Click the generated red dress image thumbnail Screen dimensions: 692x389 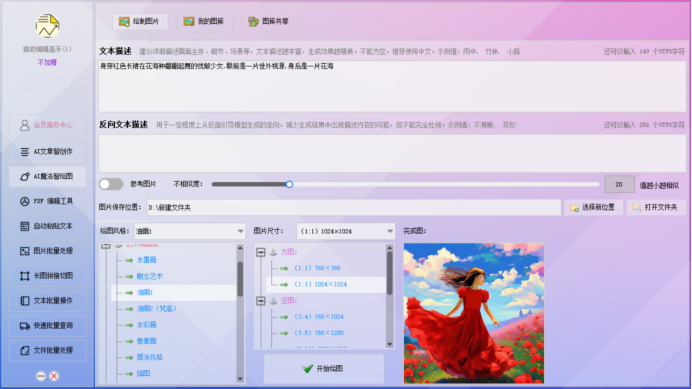click(474, 313)
